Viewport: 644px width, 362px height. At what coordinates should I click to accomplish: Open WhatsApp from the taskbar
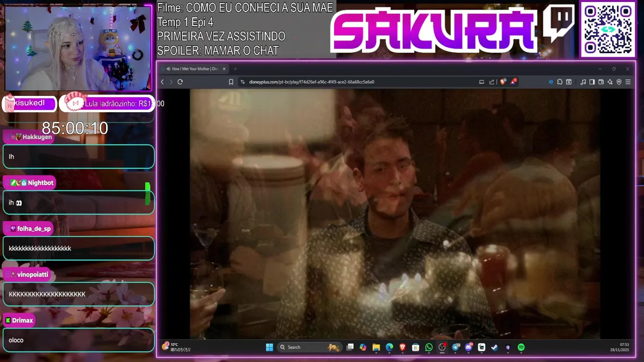click(429, 347)
